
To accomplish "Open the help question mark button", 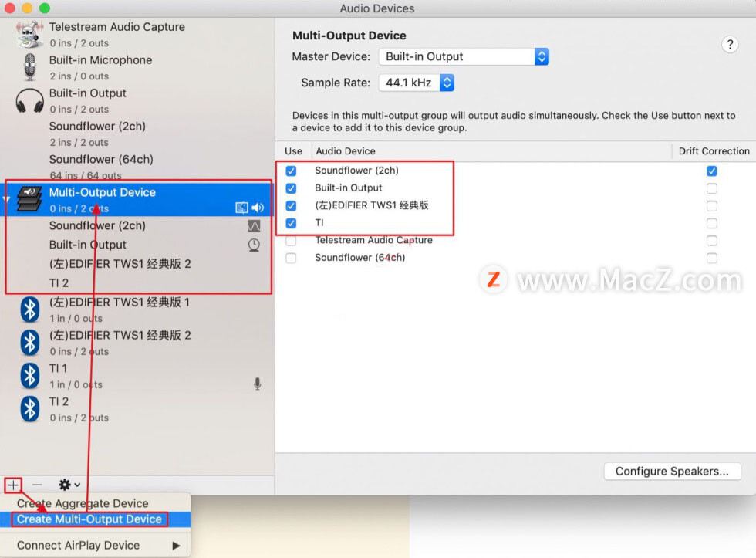I will (x=729, y=45).
